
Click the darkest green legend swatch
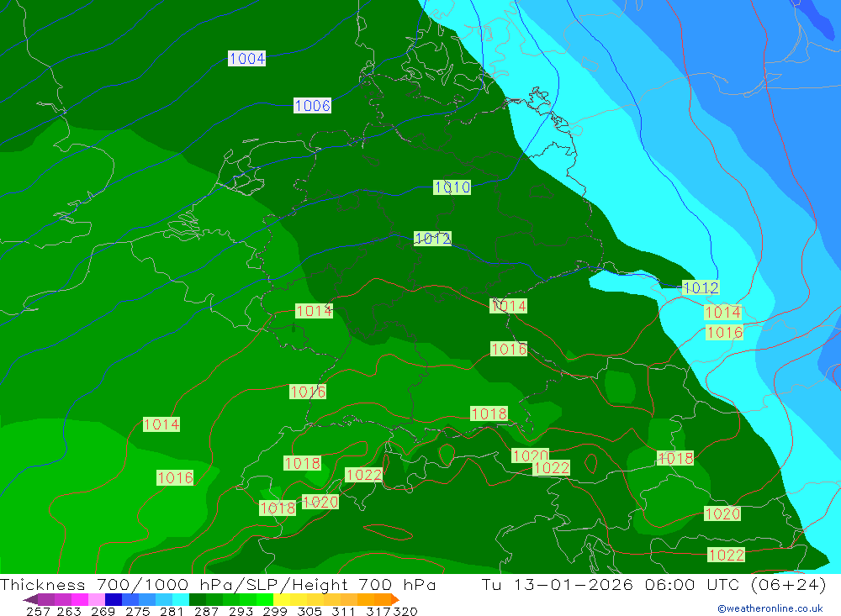(x=198, y=599)
